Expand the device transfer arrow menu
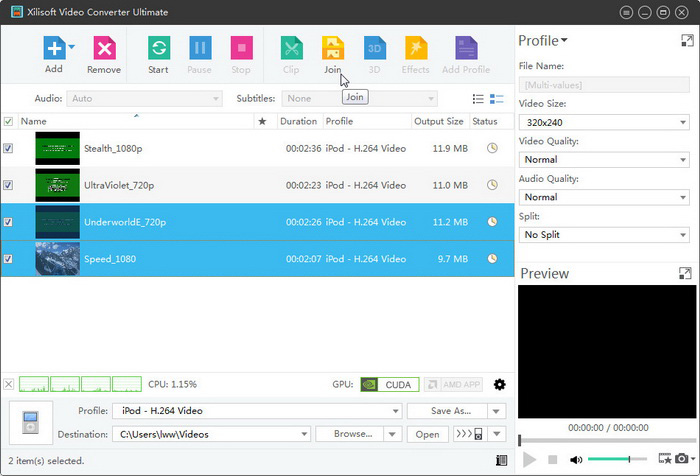The image size is (700, 476). pos(497,434)
